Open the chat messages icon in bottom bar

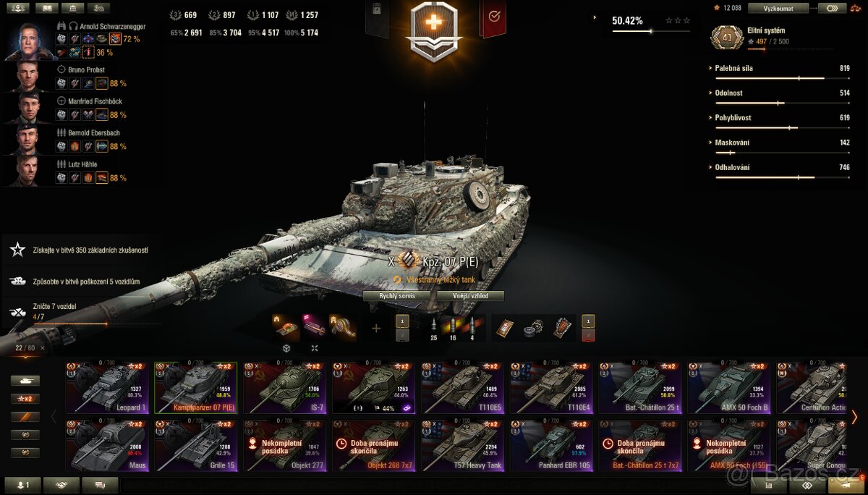[100, 486]
